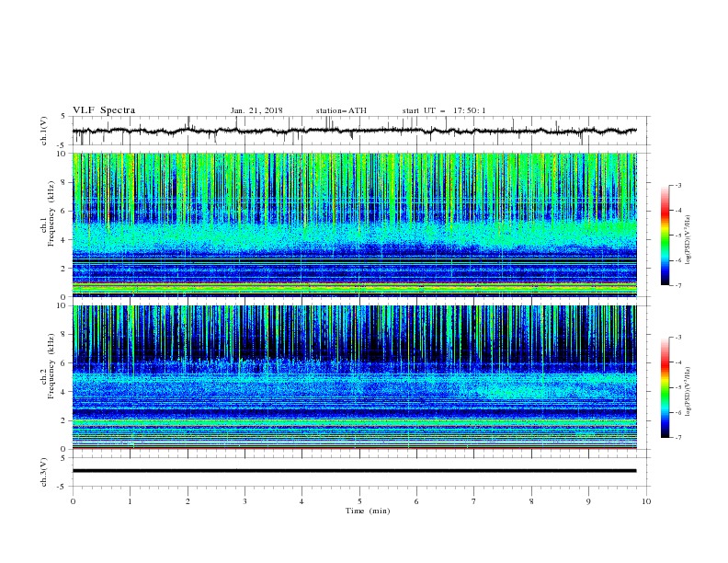Click the ch.2 spectrogram color scale bar
This screenshot has width=728, height=563.
pos(665,387)
